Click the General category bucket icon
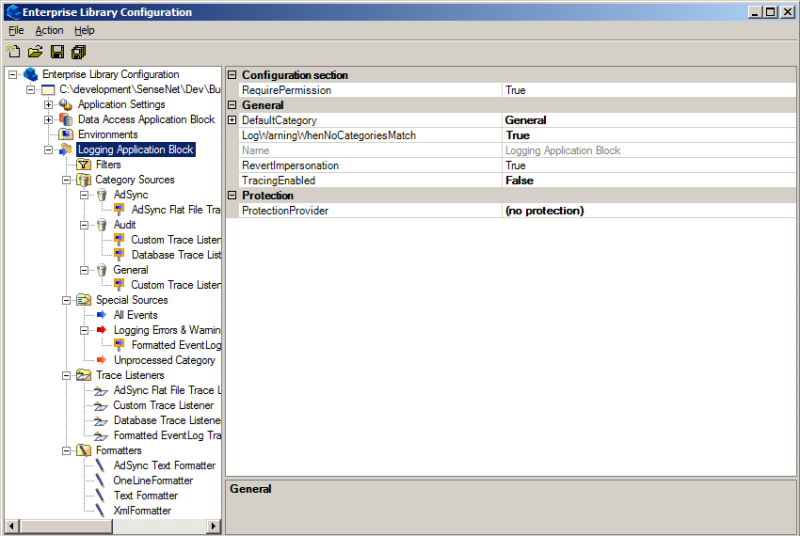Viewport: 800px width, 536px height. (102, 270)
